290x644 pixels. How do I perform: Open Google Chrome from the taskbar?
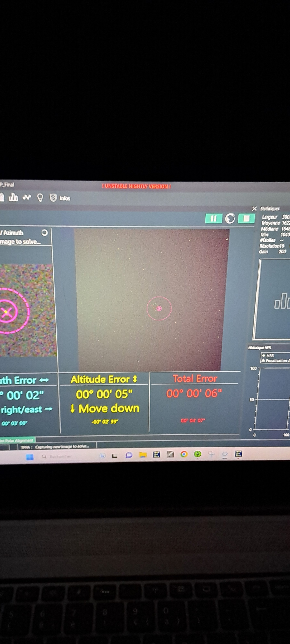[x=184, y=454]
